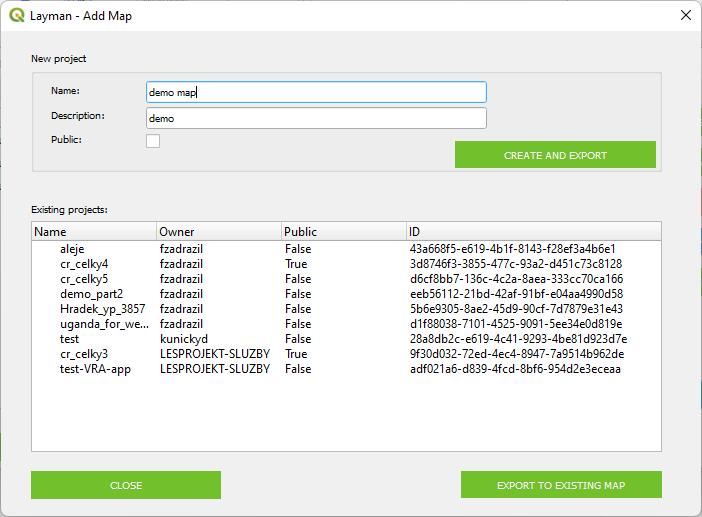Select the cr_celky4 project row
The width and height of the screenshot is (702, 517).
click(346, 264)
